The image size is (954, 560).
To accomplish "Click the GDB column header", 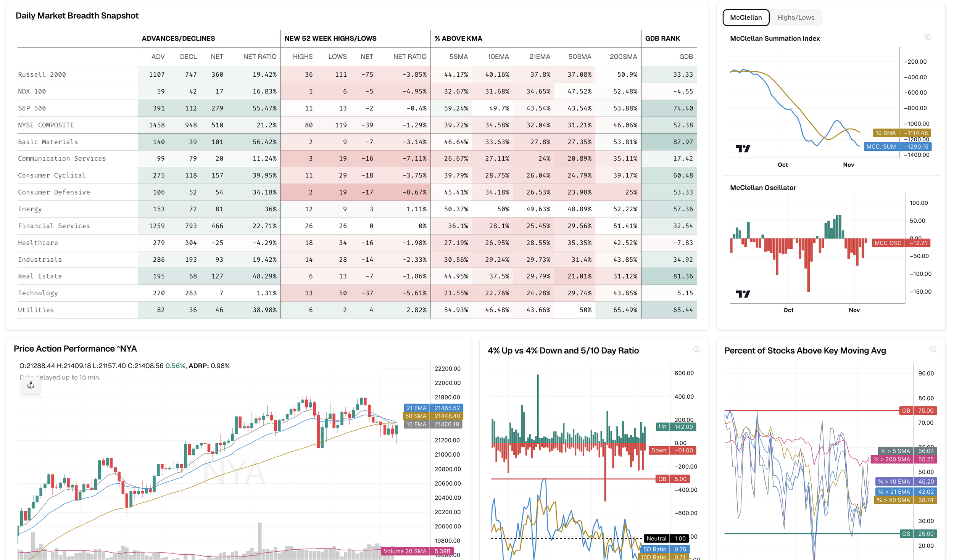I will tap(686, 57).
